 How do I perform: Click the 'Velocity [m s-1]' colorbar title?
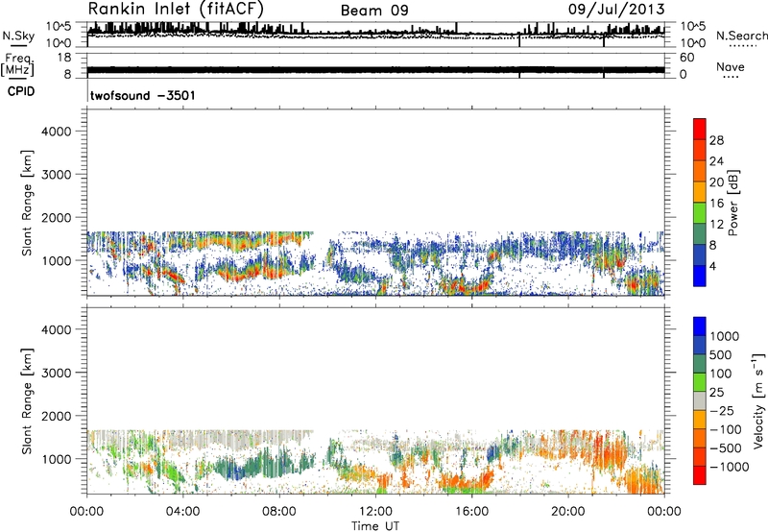tap(758, 400)
